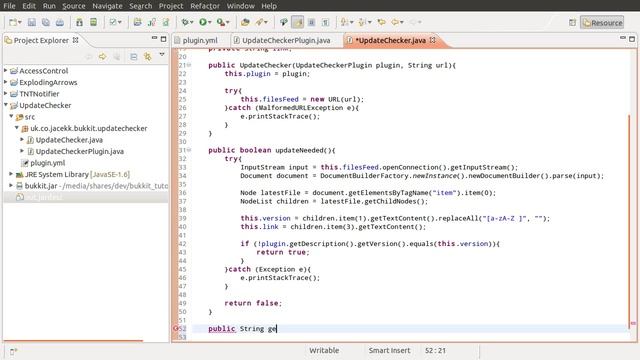This screenshot has height=360, width=640.
Task: Collapse the UpdateChecker project
Action: tap(6, 105)
